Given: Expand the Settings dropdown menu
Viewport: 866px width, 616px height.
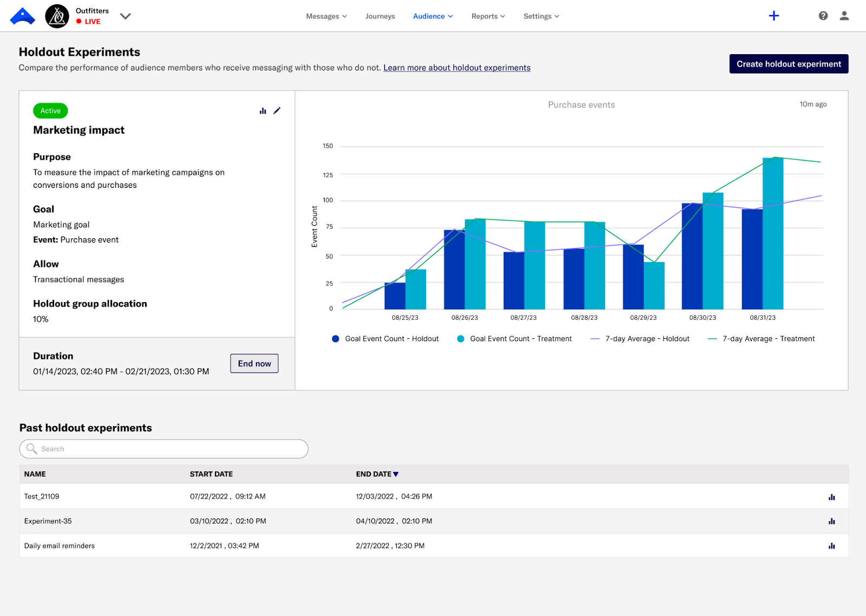Looking at the screenshot, I should point(541,16).
